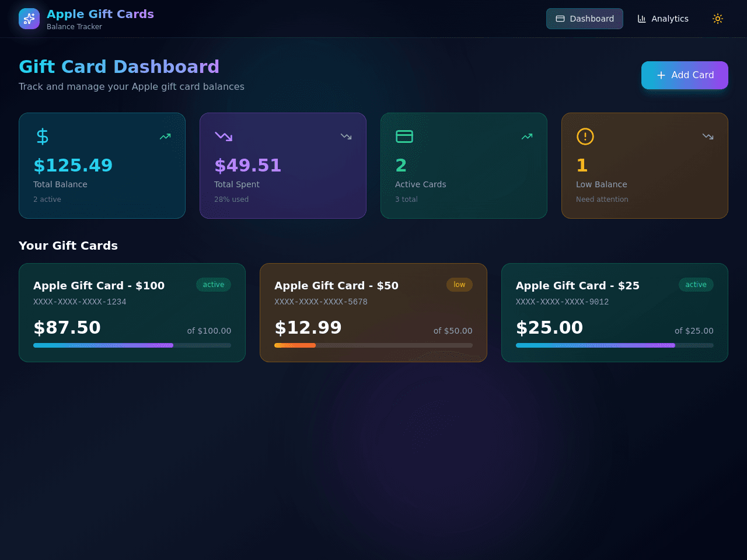
Task: Click the $100 card balance progress bar
Action: (x=132, y=345)
